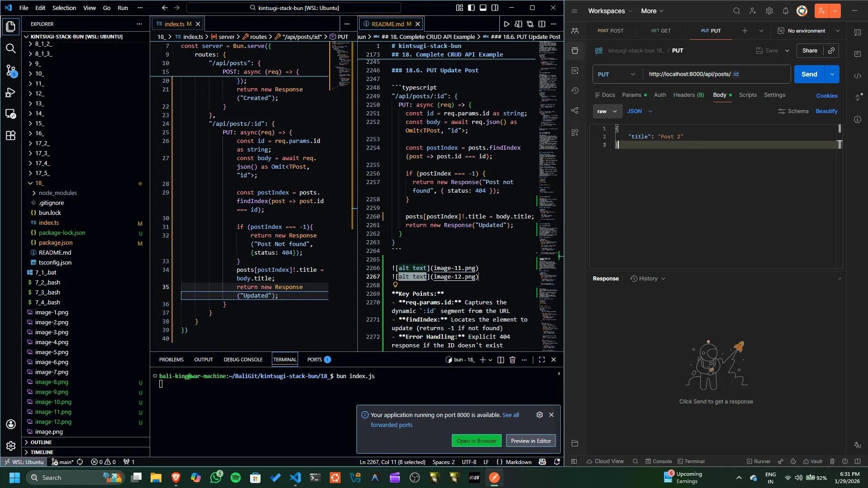Click the Search icon in activity bar

[x=10, y=48]
